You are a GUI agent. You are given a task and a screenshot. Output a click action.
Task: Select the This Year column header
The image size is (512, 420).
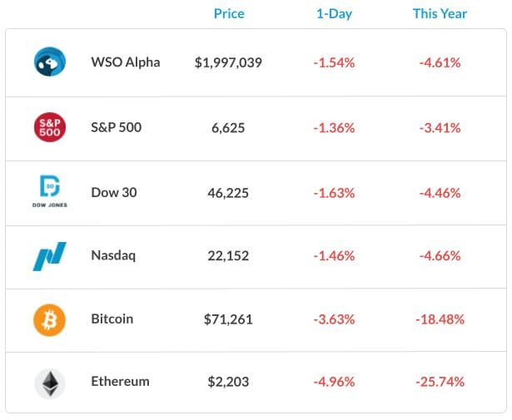click(440, 13)
